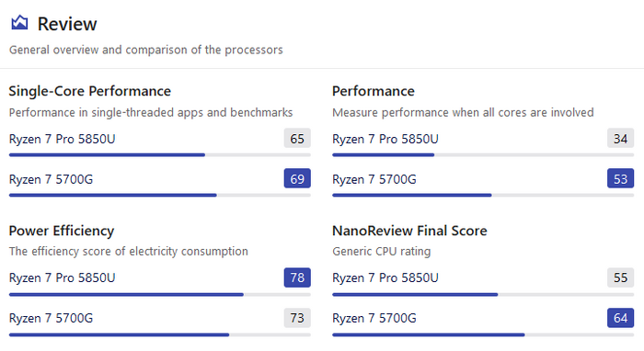The height and width of the screenshot is (351, 644).
Task: Click the Single-Core Performance heading
Action: pos(90,91)
